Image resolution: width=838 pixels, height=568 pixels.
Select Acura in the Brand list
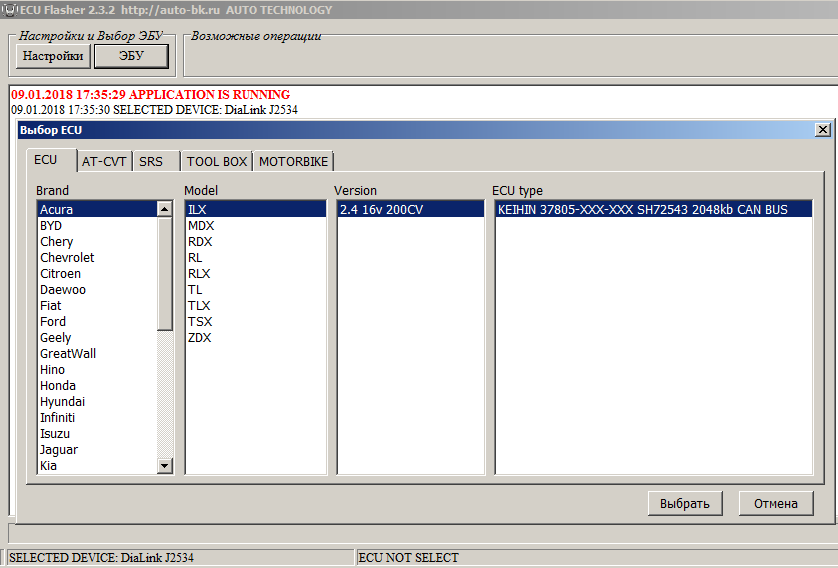click(x=97, y=209)
